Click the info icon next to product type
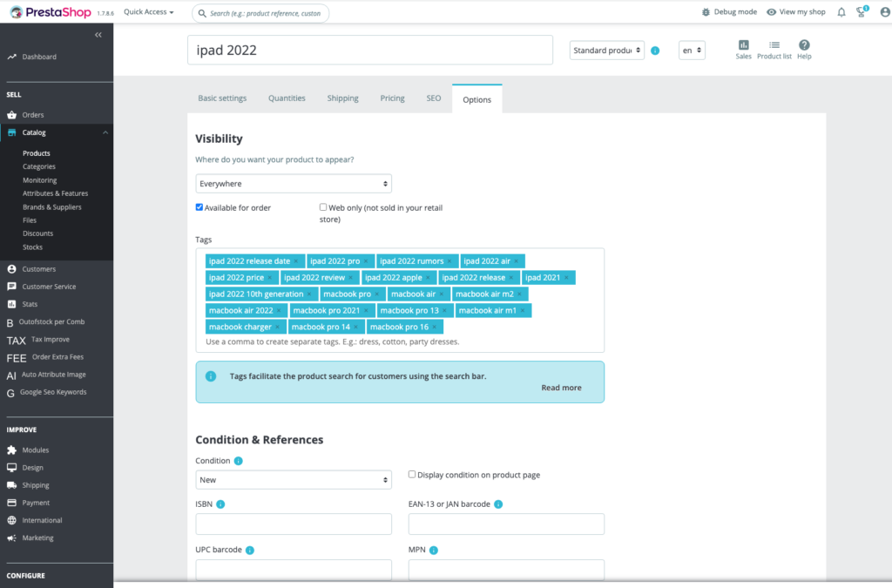This screenshot has width=892, height=588. (655, 51)
